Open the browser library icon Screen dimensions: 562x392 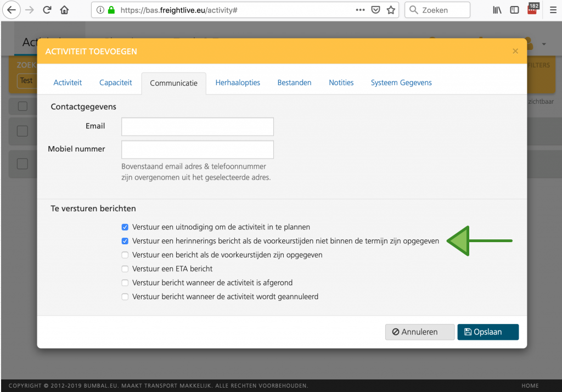pyautogui.click(x=497, y=10)
